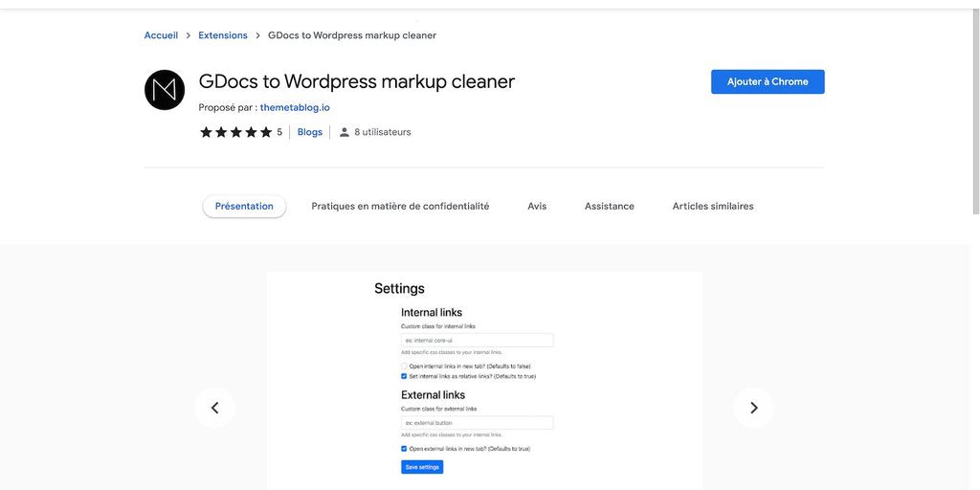The height and width of the screenshot is (490, 980).
Task: Click the '8 utilisateurs' text
Action: coord(383,132)
